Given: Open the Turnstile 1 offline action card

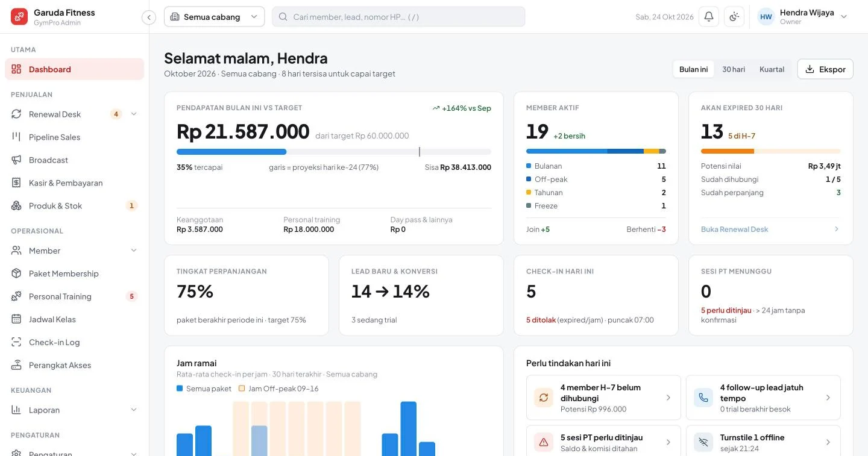Looking at the screenshot, I should pos(763,443).
